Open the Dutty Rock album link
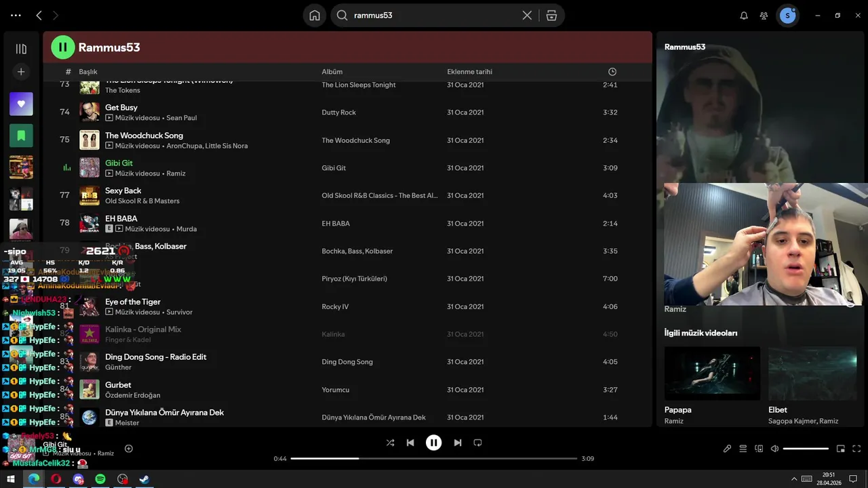The image size is (868, 488). click(x=339, y=113)
